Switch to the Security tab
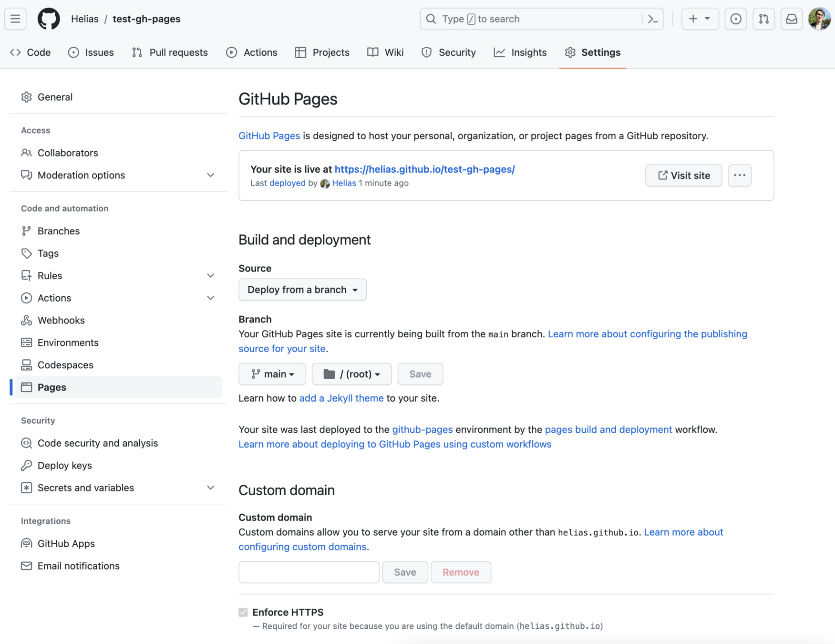835x644 pixels. 449,52
